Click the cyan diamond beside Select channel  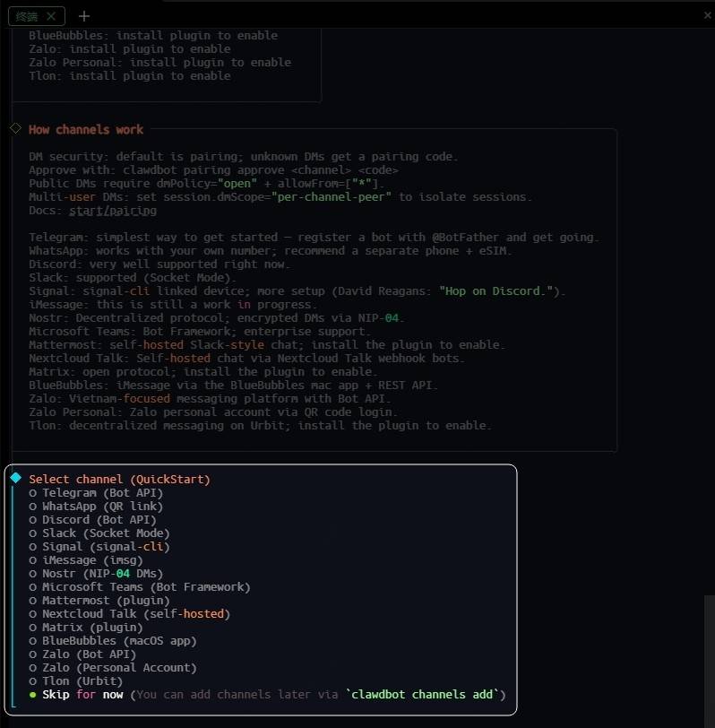point(16,478)
